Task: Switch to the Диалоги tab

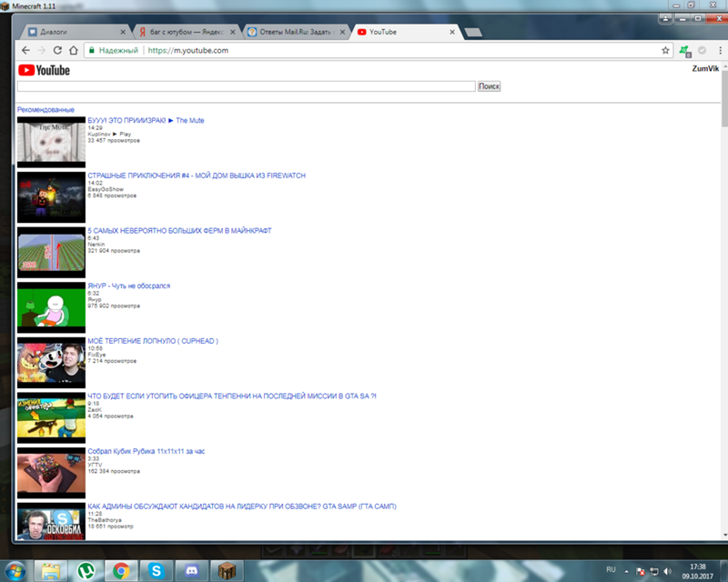Action: (x=75, y=32)
